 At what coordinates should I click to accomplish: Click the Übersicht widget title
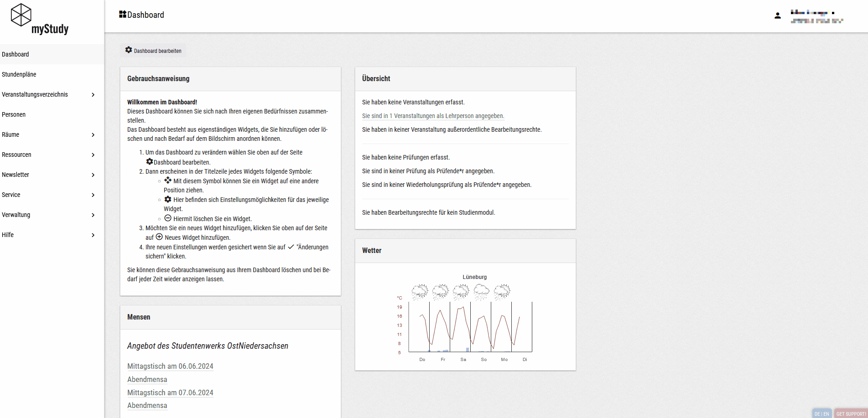pos(376,78)
